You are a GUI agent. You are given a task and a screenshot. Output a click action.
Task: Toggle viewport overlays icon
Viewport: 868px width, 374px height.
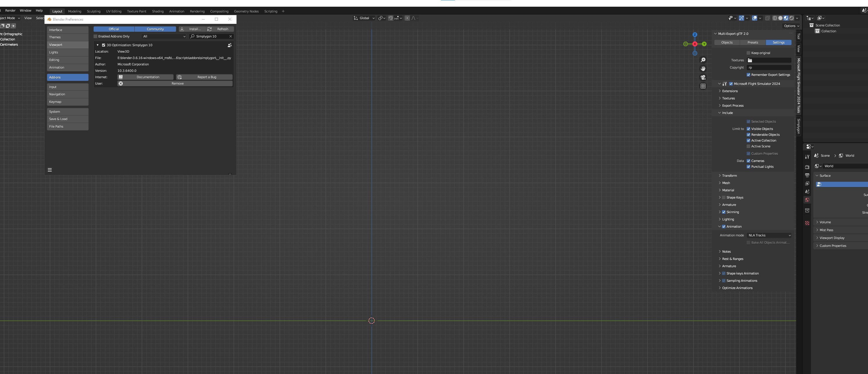(755, 18)
